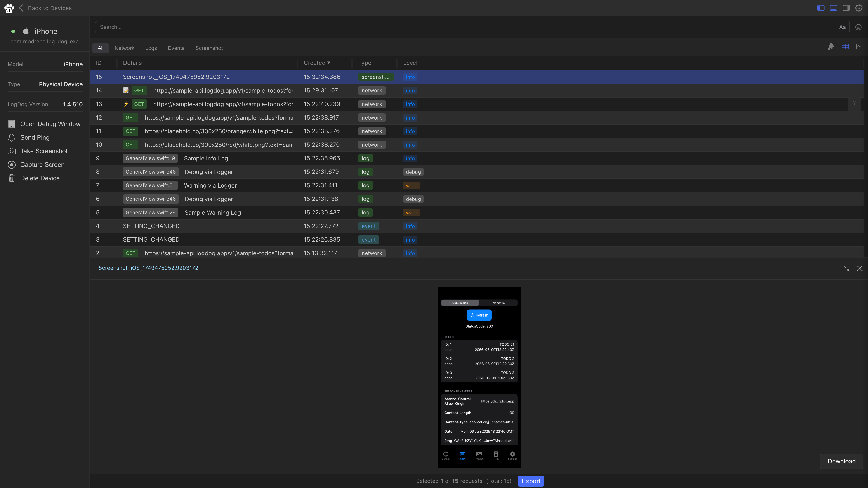The image size is (868, 488).
Task: Select row 10 red placehold.co request
Action: 477,145
